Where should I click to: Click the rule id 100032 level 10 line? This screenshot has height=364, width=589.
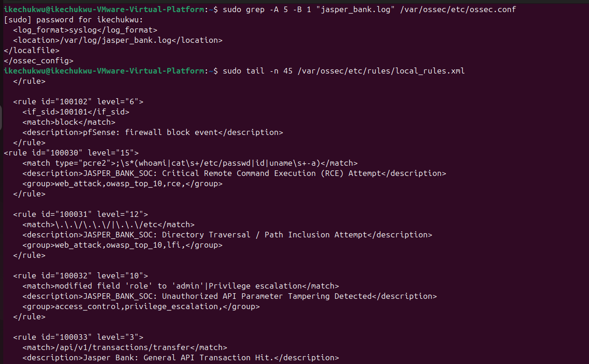click(81, 276)
